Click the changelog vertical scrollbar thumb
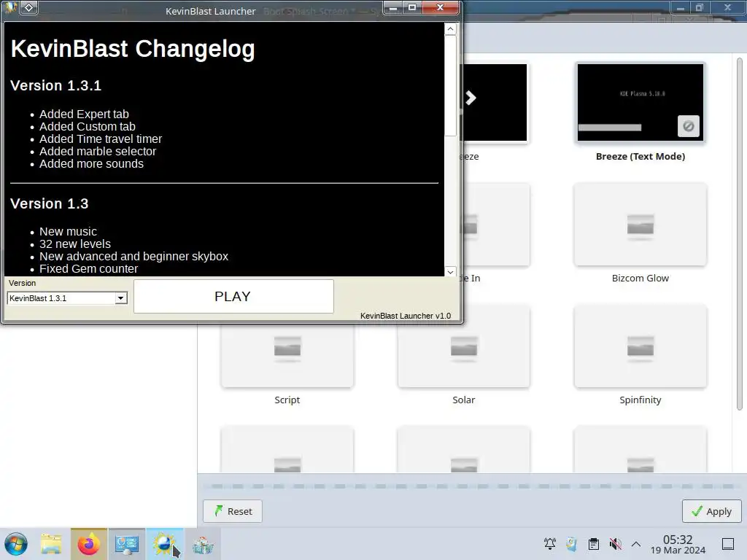Image resolution: width=747 pixels, height=560 pixels. 450,86
